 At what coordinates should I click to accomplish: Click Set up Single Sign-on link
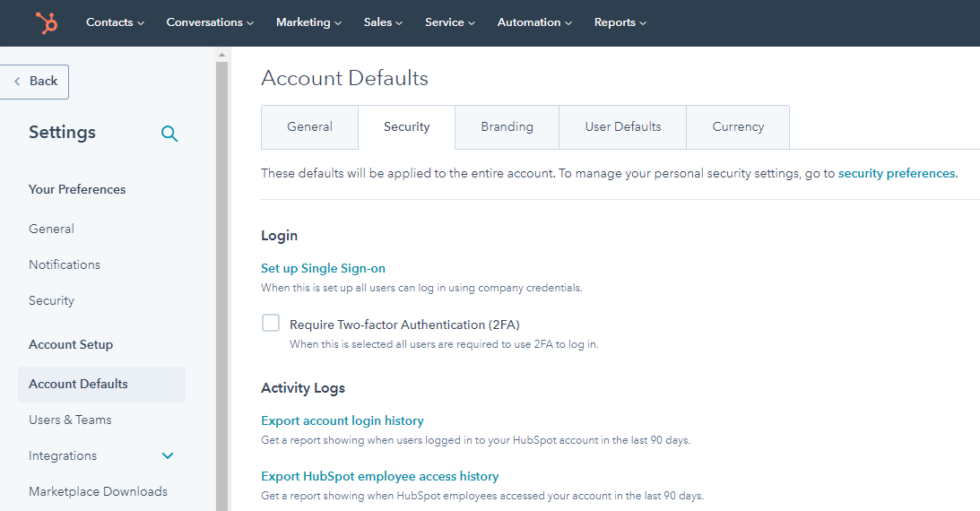pos(323,268)
